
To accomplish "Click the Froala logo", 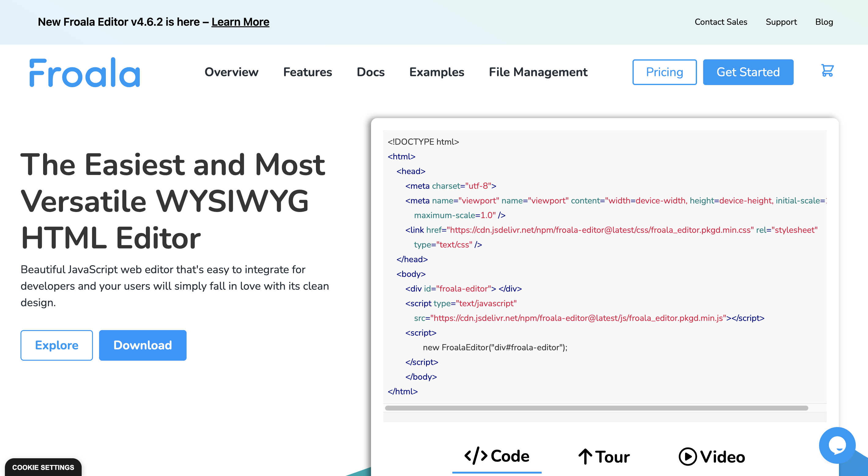I will click(85, 73).
